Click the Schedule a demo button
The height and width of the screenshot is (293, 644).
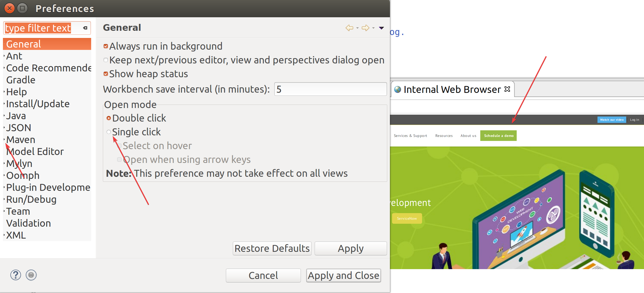pyautogui.click(x=498, y=136)
